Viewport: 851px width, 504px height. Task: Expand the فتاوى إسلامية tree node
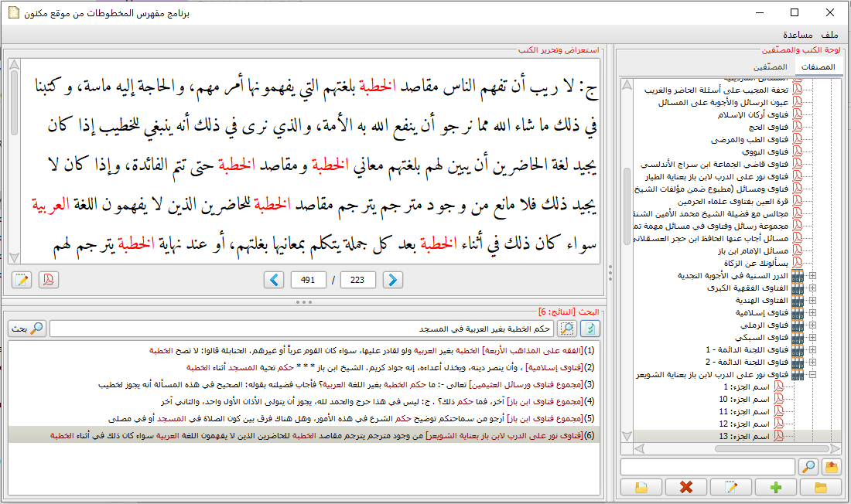click(x=812, y=312)
